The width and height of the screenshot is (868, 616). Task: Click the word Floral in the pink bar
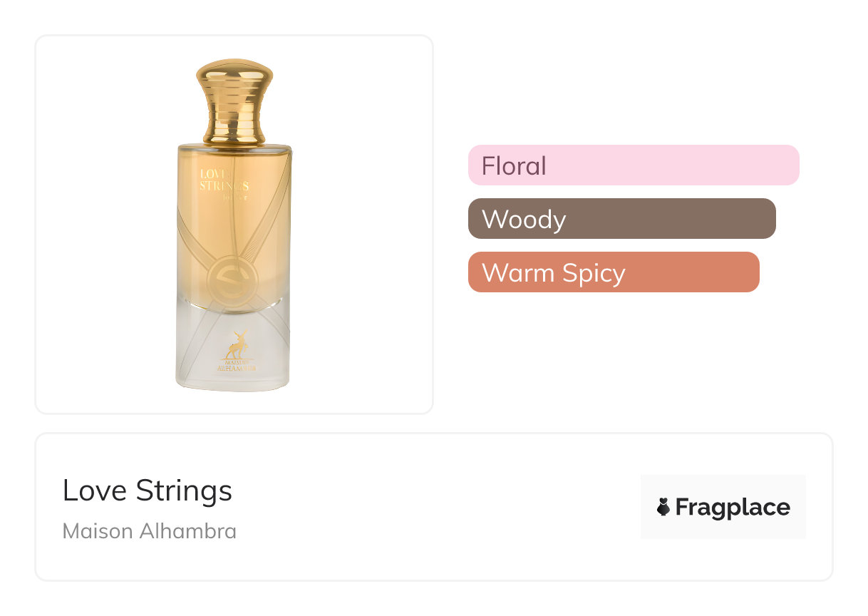(x=513, y=165)
